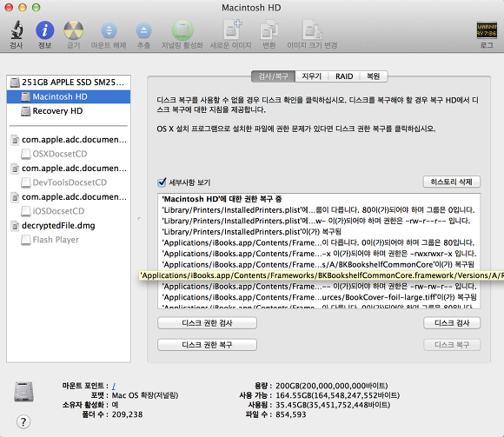
Task: Select com.apple.adc.documen… image above DevToolsDocsetCD
Action: [69, 169]
